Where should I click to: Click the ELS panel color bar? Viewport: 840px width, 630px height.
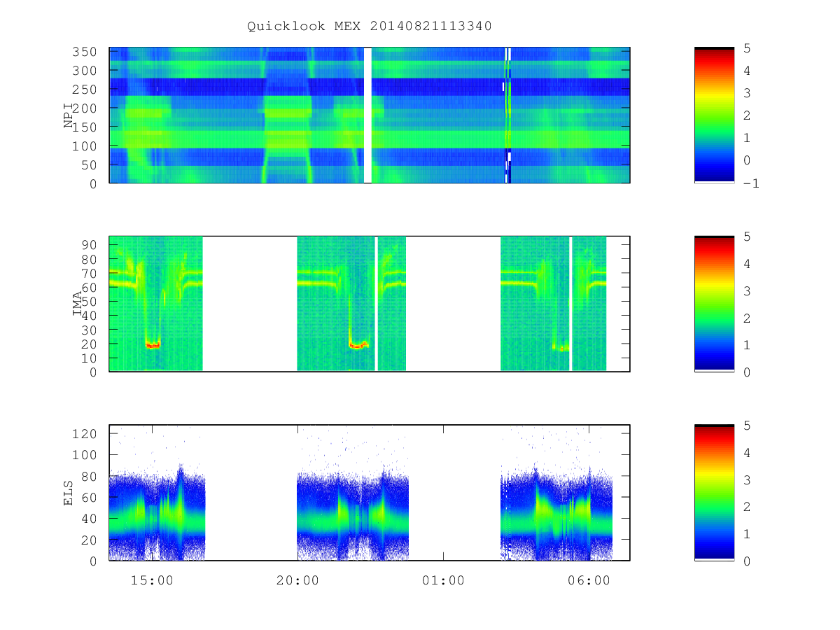(714, 493)
